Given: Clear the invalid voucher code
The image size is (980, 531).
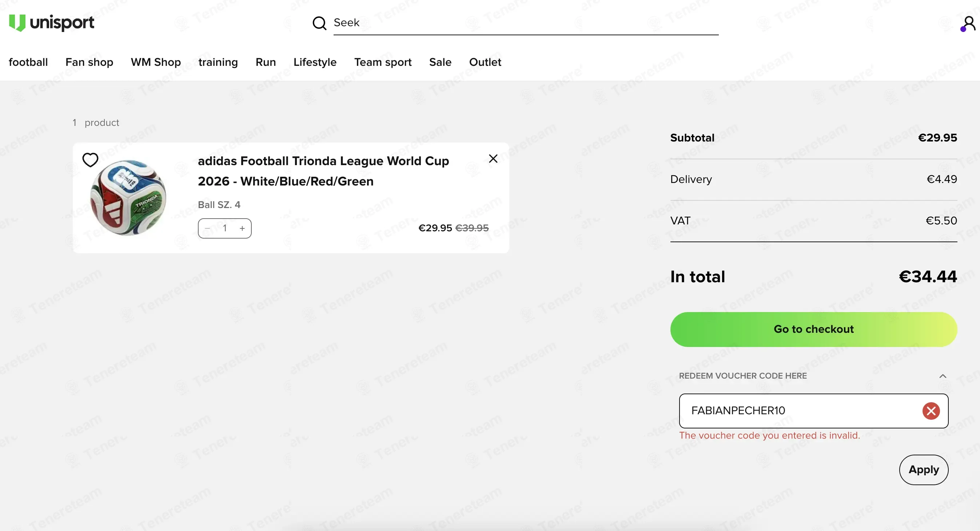Looking at the screenshot, I should click(x=931, y=411).
